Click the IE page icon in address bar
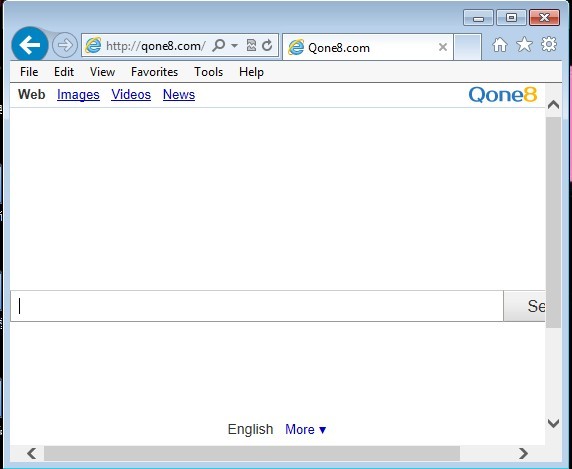 click(93, 46)
